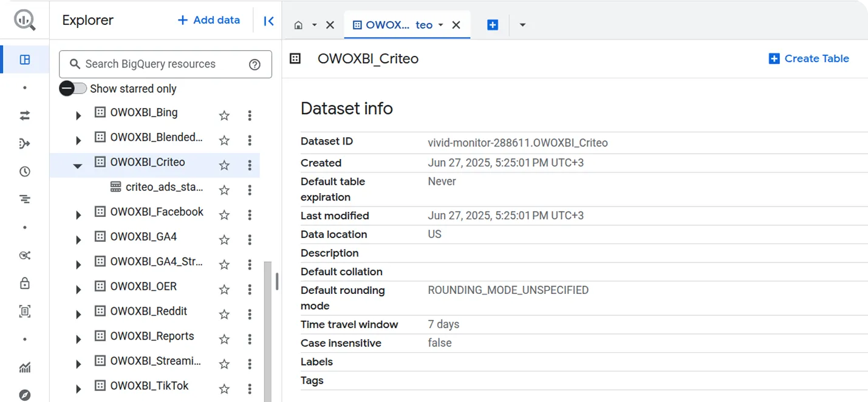Open more actions for OWOXBI_Blended
Image resolution: width=868 pixels, height=402 pixels.
[250, 140]
